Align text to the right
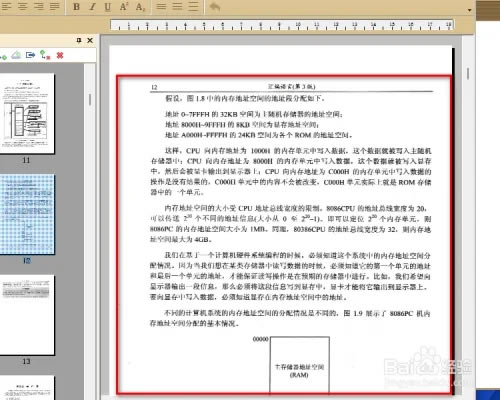The image size is (500, 400). (x=39, y=6)
